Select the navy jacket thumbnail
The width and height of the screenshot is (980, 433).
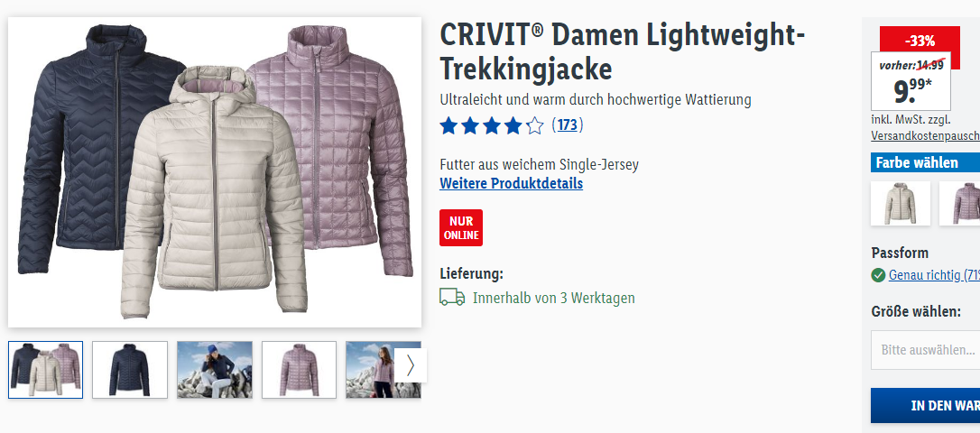[x=130, y=370]
